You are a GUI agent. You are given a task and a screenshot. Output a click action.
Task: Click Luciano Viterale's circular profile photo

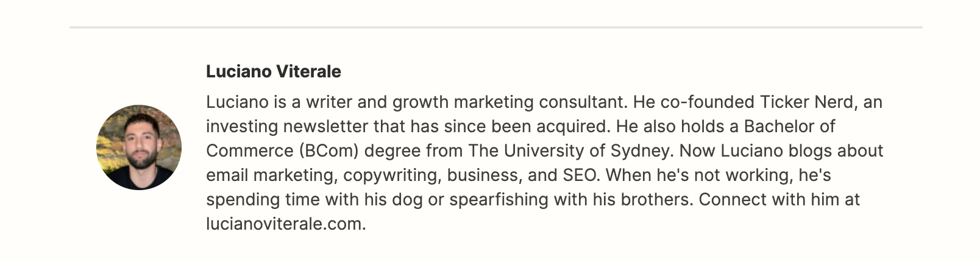coord(138,147)
